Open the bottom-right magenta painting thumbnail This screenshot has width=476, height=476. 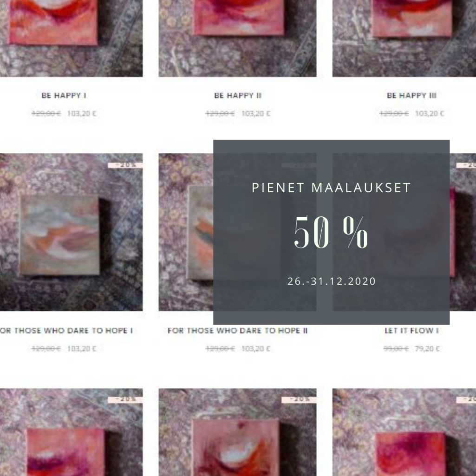coord(404,432)
